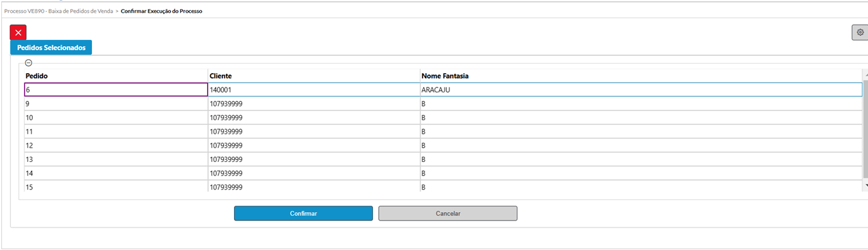Select the row for Pedido 9
The width and height of the screenshot is (868, 250).
coord(443,103)
